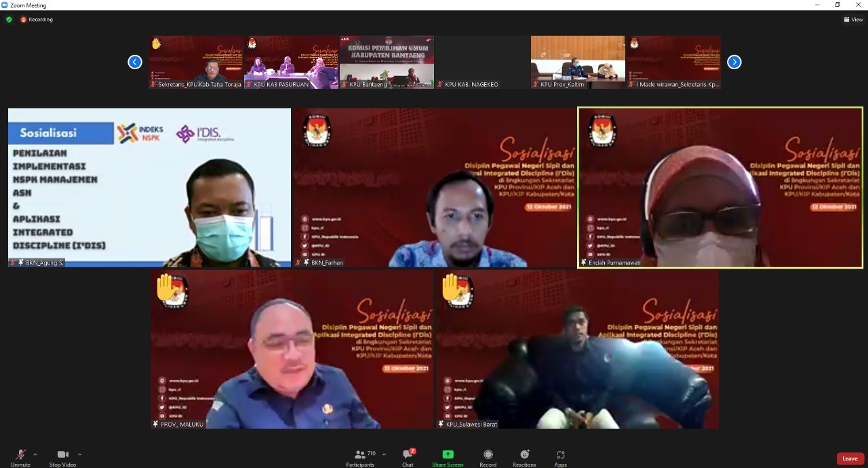Click the PROV_ MALUKU video tile
The height and width of the screenshot is (468, 868).
pyautogui.click(x=292, y=349)
